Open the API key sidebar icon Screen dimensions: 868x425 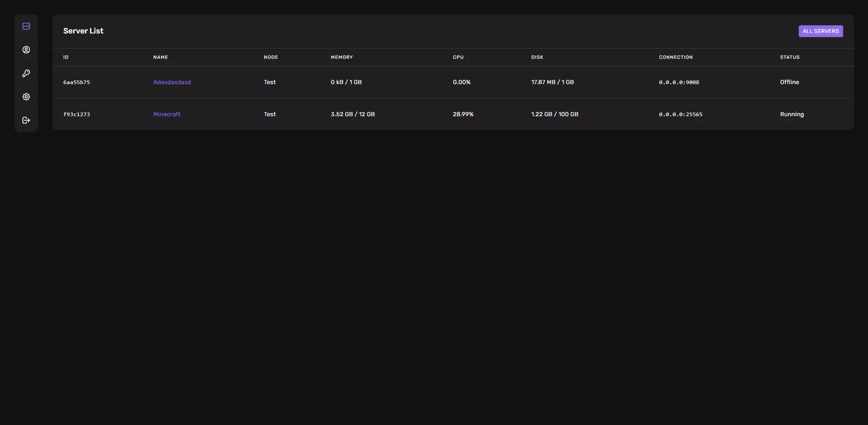26,73
